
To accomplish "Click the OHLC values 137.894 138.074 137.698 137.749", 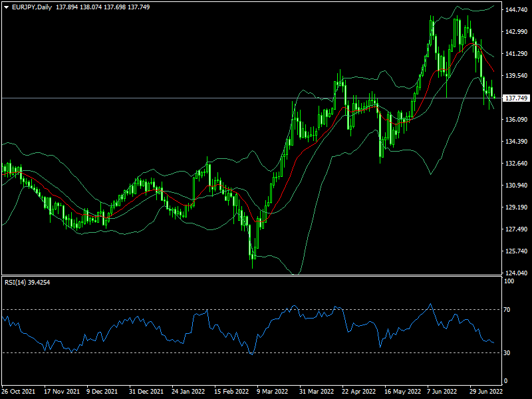I will coord(103,7).
